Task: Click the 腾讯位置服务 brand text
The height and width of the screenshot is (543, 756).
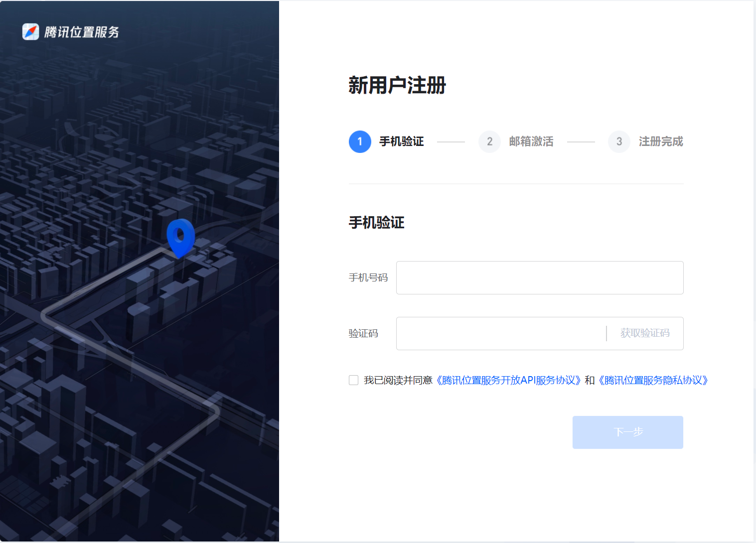Action: 82,32
